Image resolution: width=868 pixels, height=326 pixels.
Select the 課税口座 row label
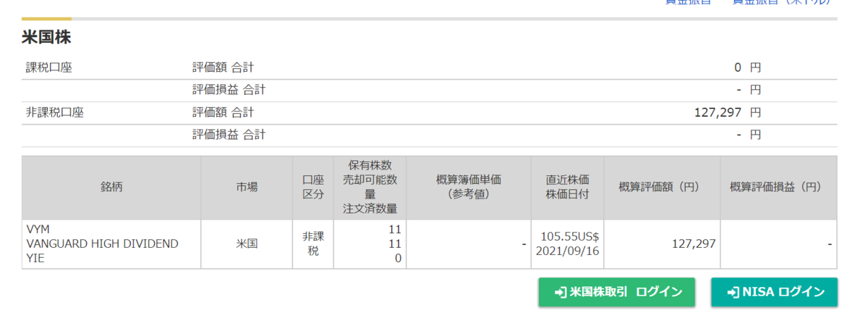click(x=49, y=68)
